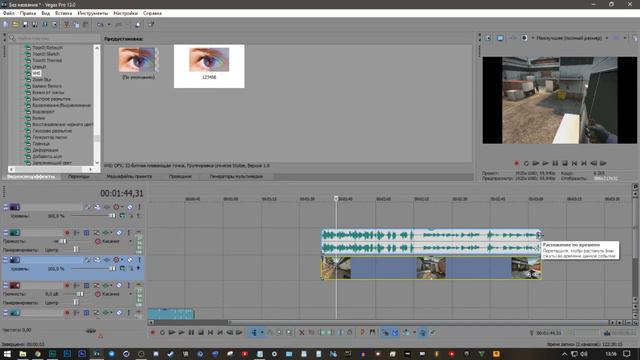The height and width of the screenshot is (360, 640).
Task: Click the split-screen view icon in preview
Action: point(524,38)
